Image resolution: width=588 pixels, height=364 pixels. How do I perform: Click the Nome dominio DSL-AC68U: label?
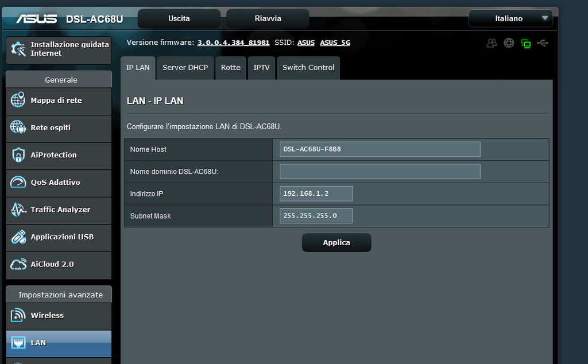click(174, 172)
